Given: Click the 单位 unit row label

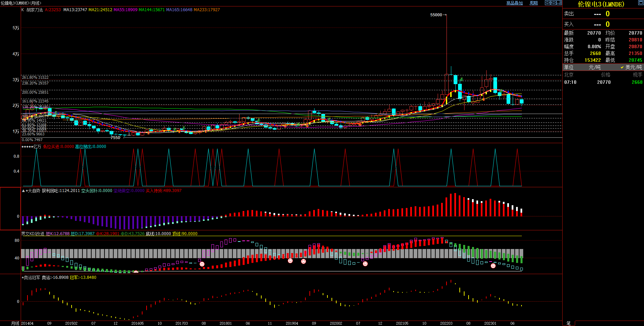Looking at the screenshot, I should [x=569, y=68].
